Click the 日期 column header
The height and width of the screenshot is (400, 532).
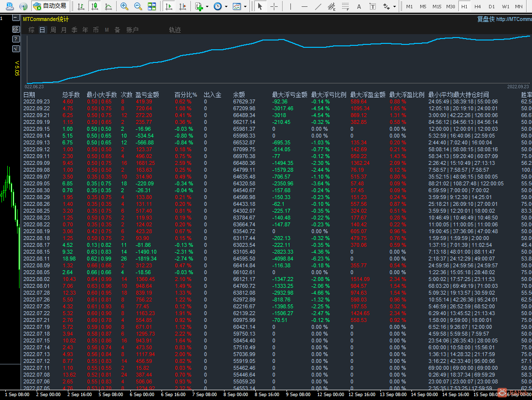(29, 95)
